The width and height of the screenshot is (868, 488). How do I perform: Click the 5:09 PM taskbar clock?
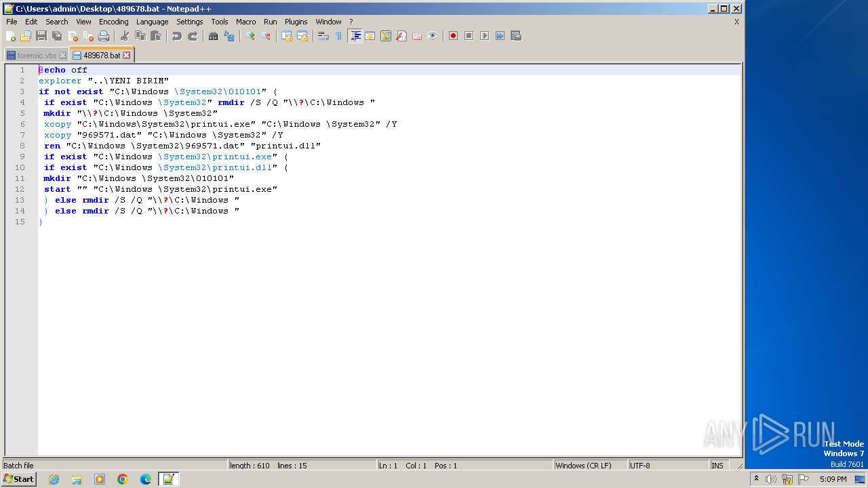pyautogui.click(x=833, y=479)
